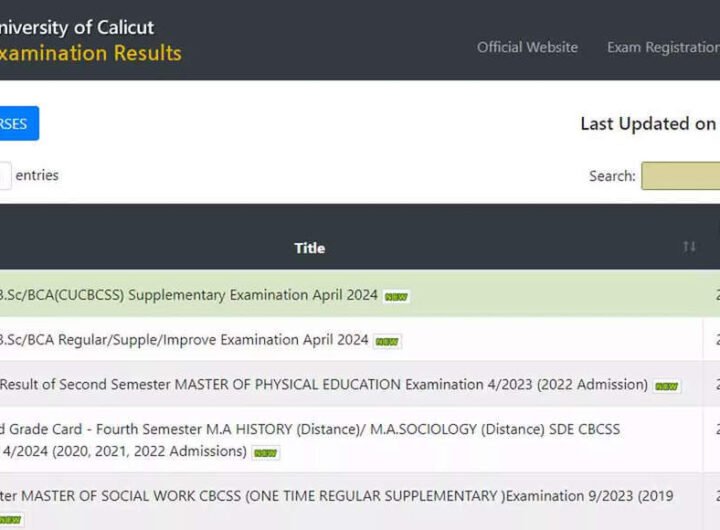Click the sort arrows beside Title column
720x530 pixels.
click(689, 247)
